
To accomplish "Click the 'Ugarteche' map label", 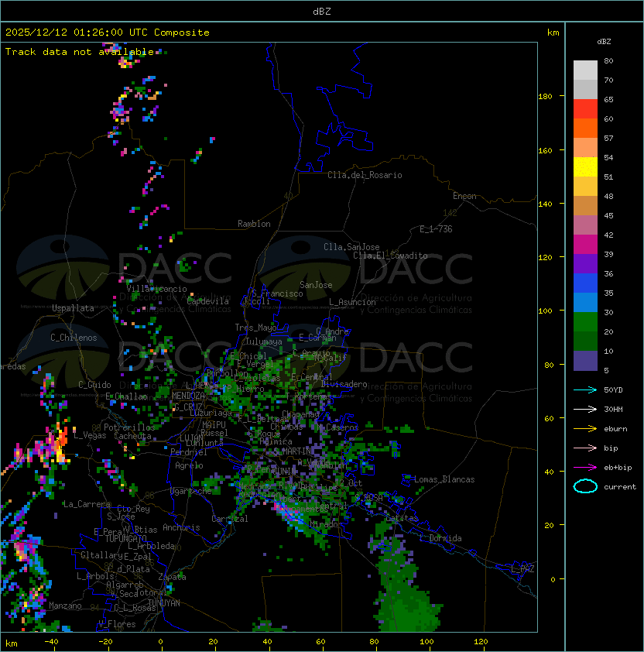I will click(191, 491).
